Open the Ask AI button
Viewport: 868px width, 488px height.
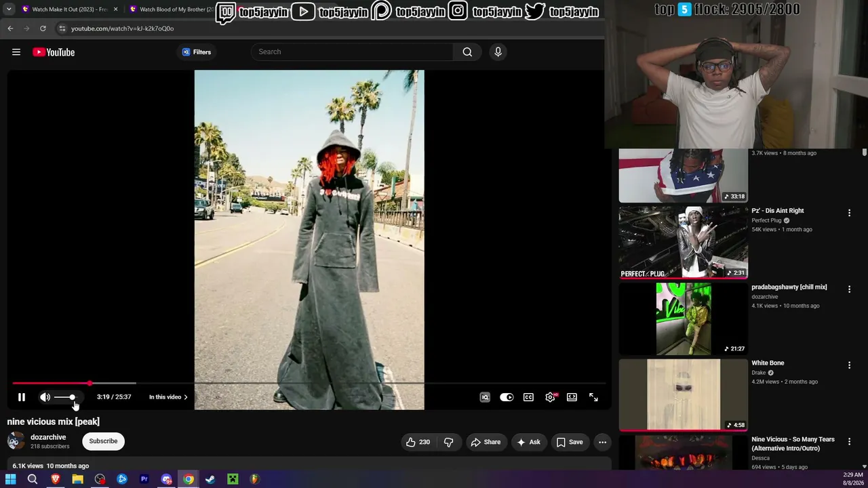528,443
